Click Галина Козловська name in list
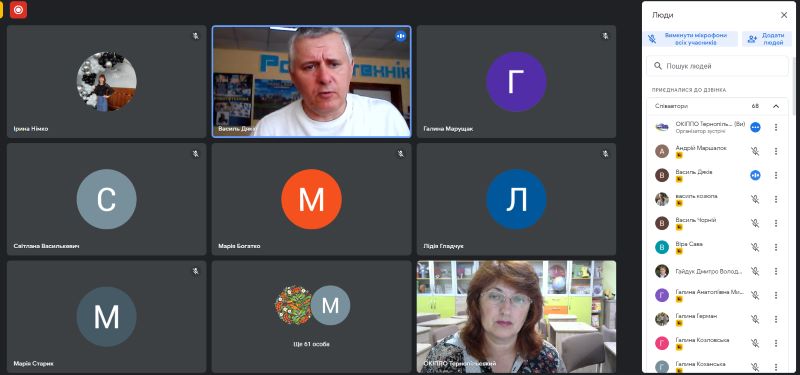 click(702, 340)
